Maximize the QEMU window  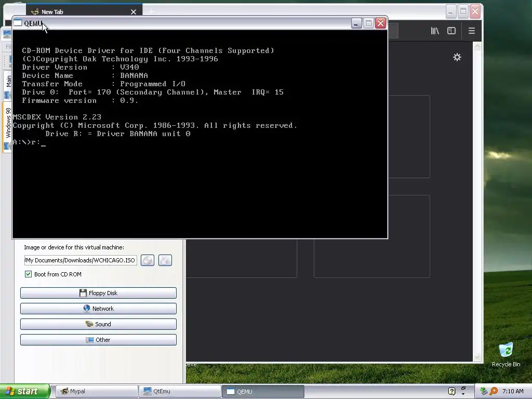pos(368,23)
